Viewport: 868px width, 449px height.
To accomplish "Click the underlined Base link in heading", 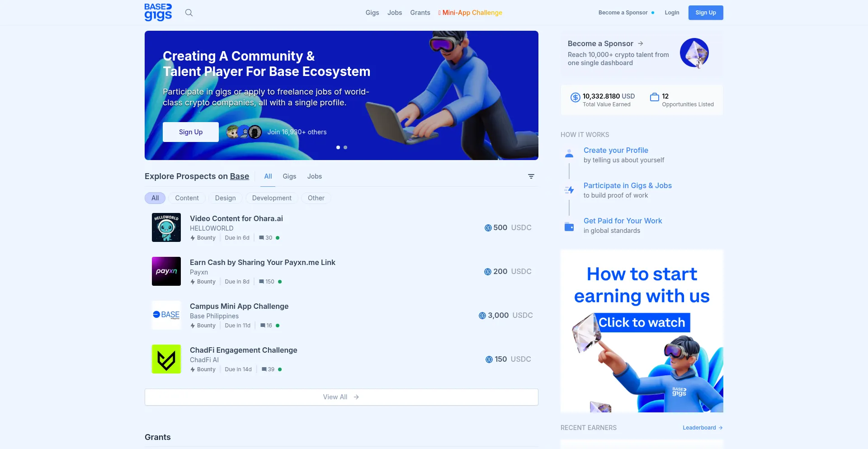I will tap(240, 176).
